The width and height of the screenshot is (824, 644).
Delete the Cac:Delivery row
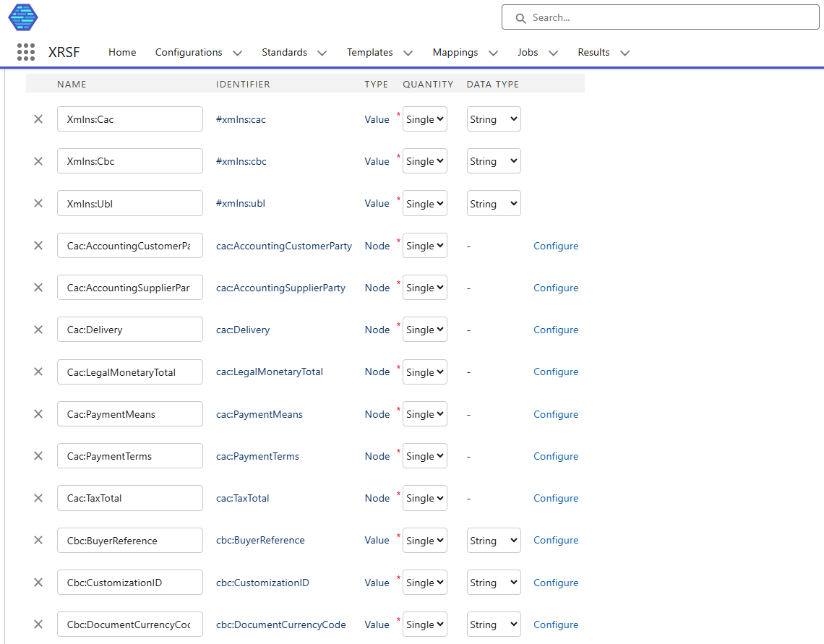pyautogui.click(x=38, y=330)
